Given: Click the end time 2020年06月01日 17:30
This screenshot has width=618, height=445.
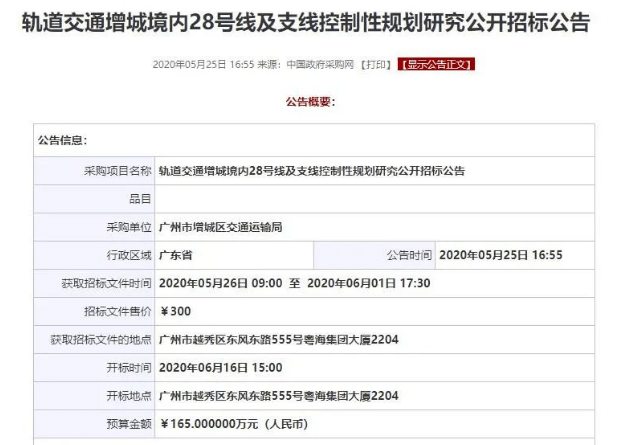Looking at the screenshot, I should pyautogui.click(x=369, y=283).
